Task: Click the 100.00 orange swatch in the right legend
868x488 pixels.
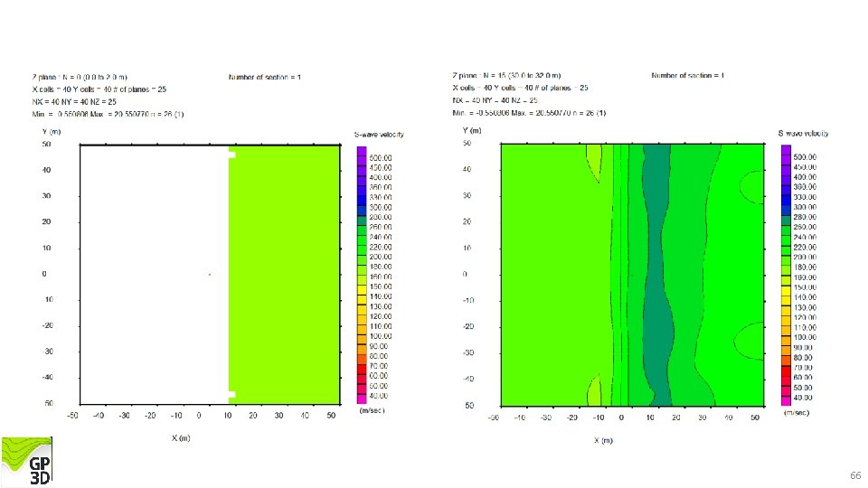Action: (x=786, y=341)
